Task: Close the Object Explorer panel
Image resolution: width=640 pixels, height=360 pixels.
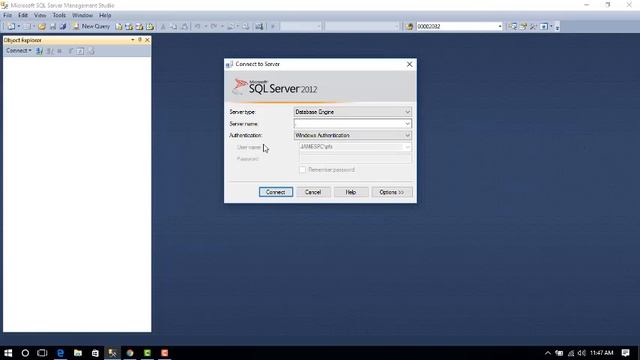Action: (x=147, y=40)
